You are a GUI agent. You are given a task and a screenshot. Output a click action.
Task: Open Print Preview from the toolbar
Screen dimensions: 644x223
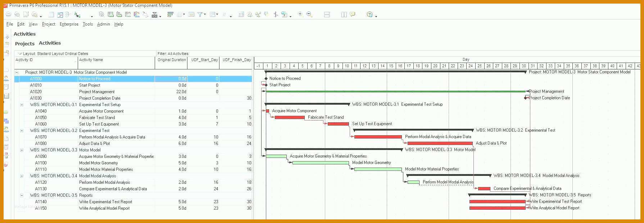pyautogui.click(x=17, y=14)
